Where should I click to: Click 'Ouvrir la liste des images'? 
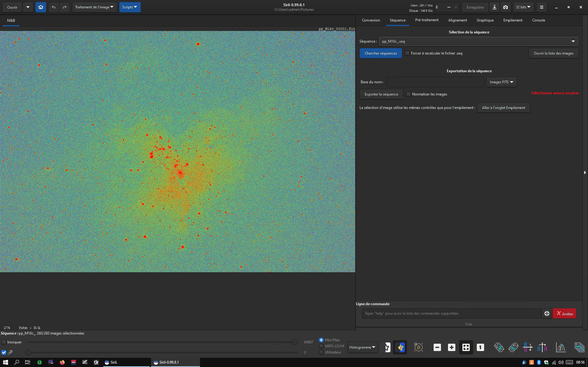[553, 53]
